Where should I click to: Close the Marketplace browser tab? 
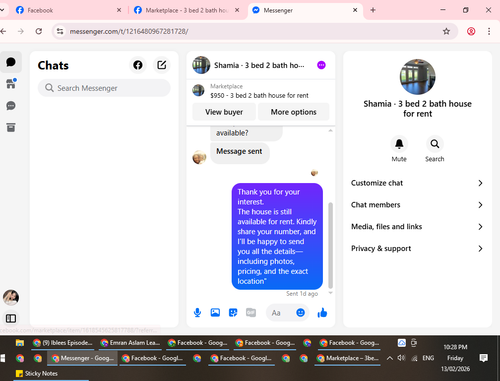(x=237, y=10)
